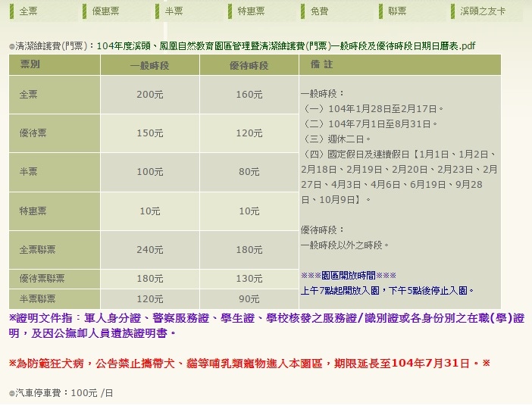Viewport: 532px width, 409px height.
Task: Click the 130元 price cell
Action: (249, 279)
